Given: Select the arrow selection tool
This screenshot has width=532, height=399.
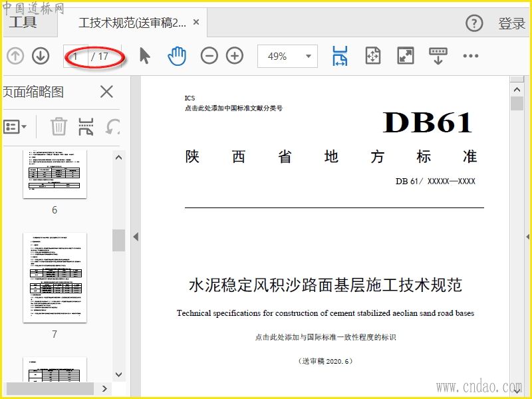Looking at the screenshot, I should (145, 56).
